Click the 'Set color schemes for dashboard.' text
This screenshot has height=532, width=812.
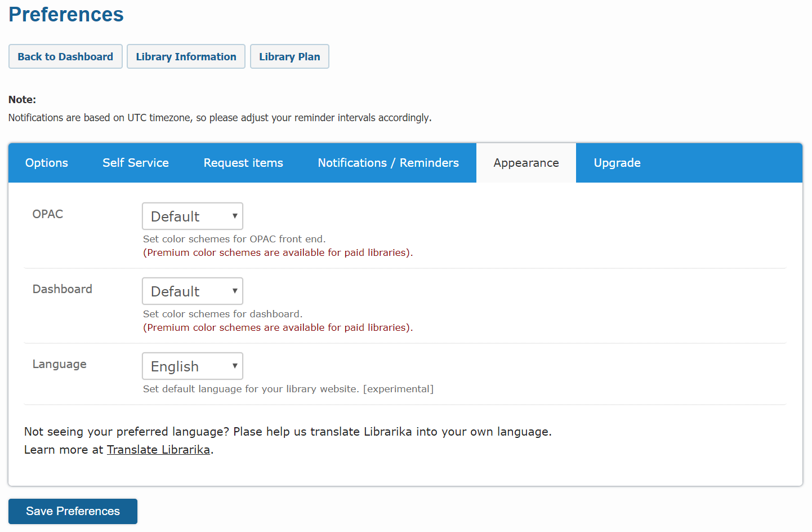pos(222,314)
